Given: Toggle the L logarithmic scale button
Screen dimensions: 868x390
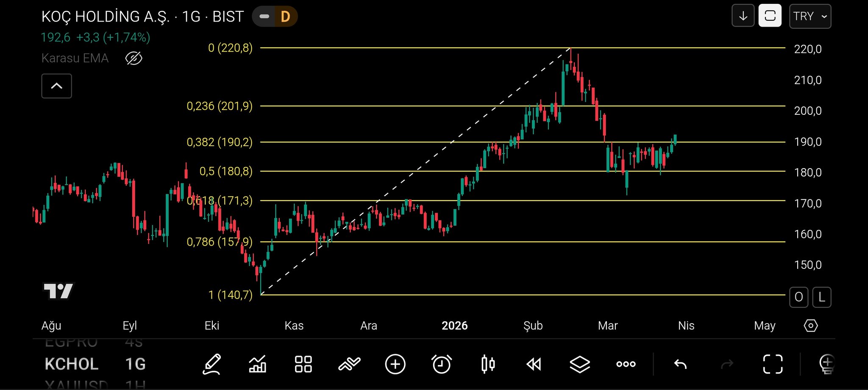Looking at the screenshot, I should pyautogui.click(x=822, y=297).
